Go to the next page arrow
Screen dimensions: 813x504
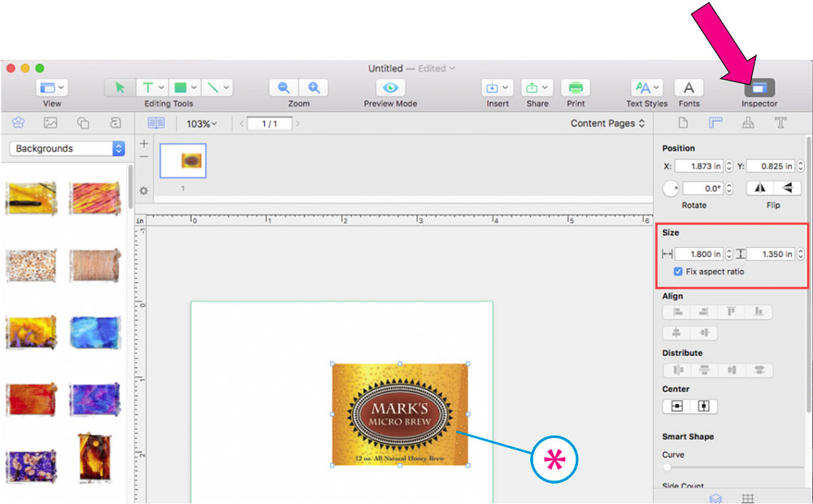[x=298, y=124]
